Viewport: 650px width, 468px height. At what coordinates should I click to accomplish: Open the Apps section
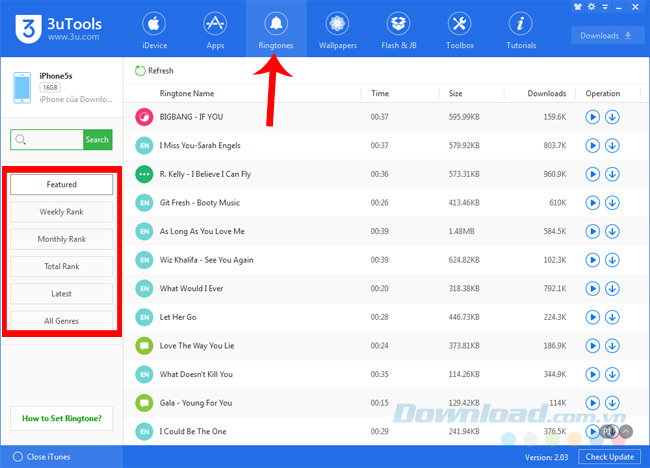click(214, 30)
